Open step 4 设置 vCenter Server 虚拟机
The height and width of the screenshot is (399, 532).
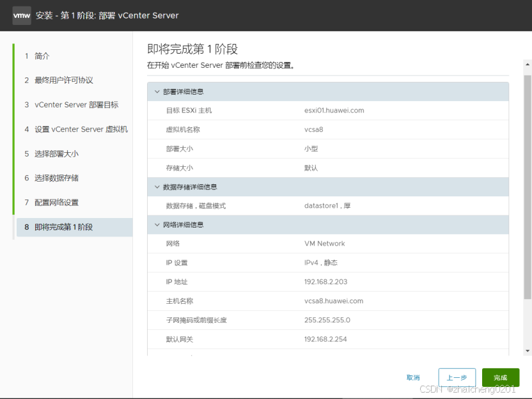pos(76,129)
